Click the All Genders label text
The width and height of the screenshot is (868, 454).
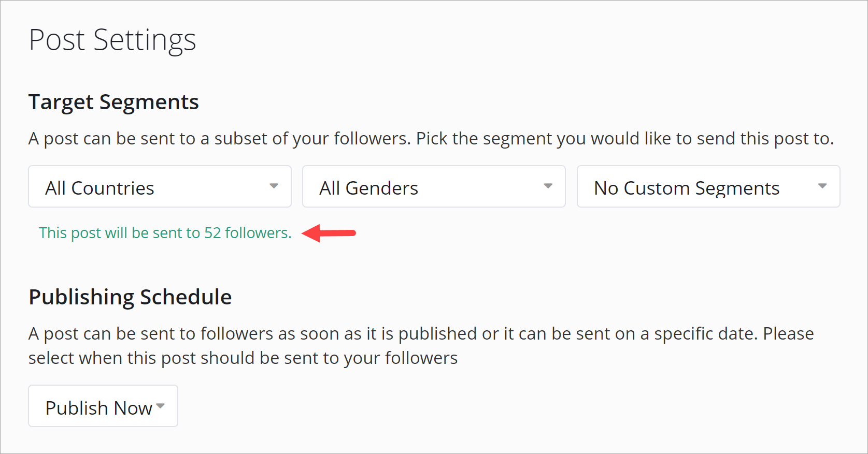(368, 188)
